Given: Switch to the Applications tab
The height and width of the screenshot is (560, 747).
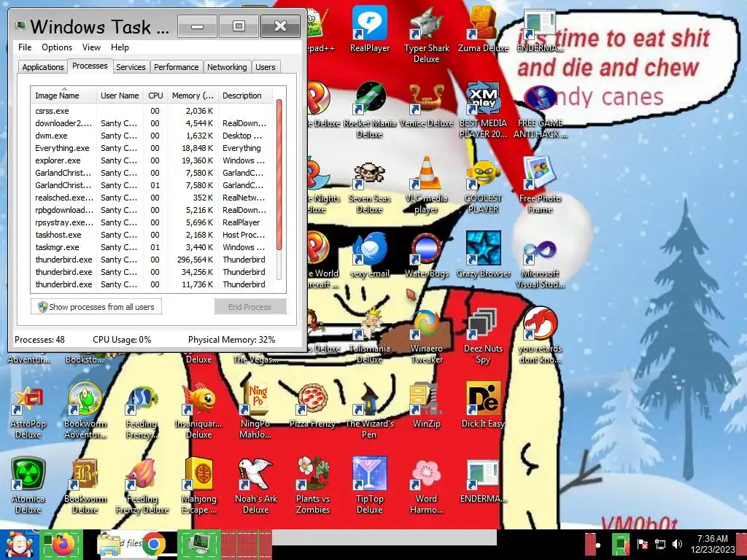Looking at the screenshot, I should 43,67.
